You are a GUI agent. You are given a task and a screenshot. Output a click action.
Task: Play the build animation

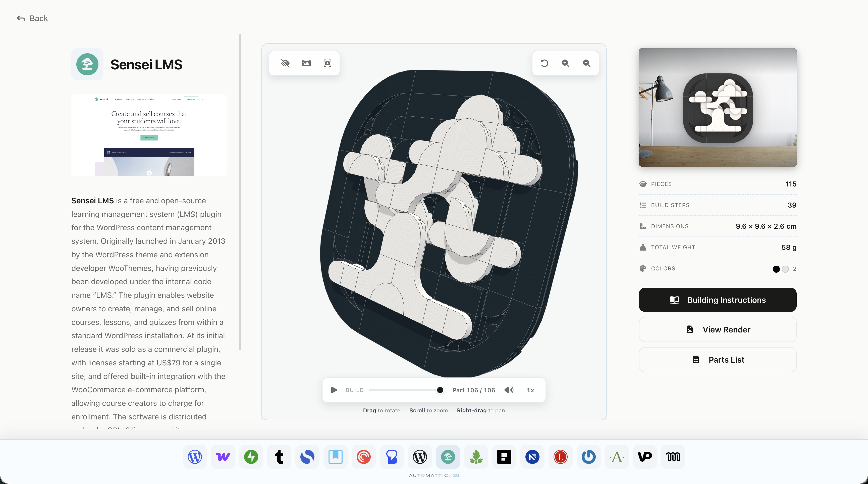(334, 390)
